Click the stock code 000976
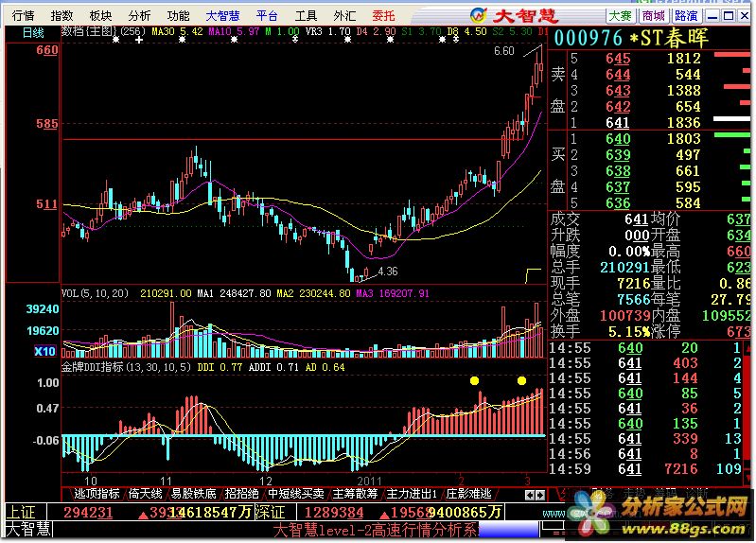This screenshot has width=756, height=543. (589, 39)
